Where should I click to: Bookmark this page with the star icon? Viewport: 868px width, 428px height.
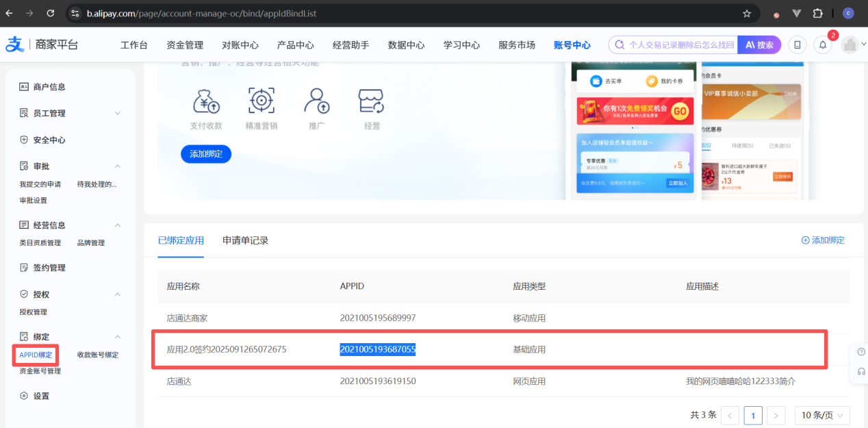point(747,14)
